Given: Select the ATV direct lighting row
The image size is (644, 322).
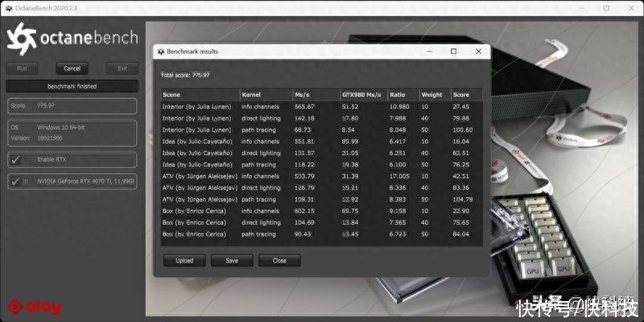Looking at the screenshot, I should pos(321,188).
